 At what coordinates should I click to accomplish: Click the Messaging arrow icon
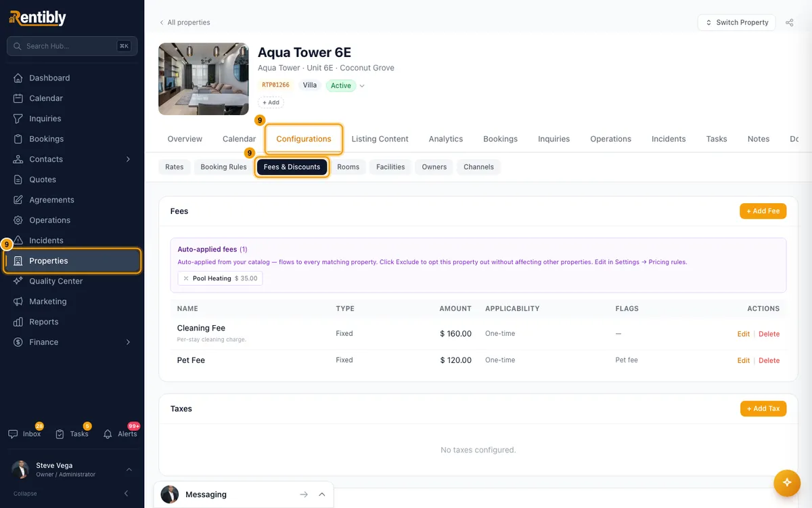(x=304, y=494)
